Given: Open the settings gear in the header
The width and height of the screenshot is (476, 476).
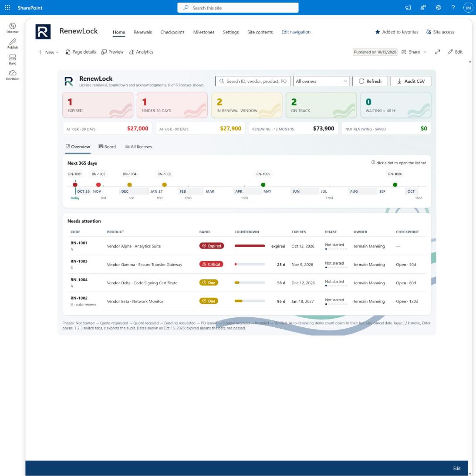Looking at the screenshot, I should 438,7.
